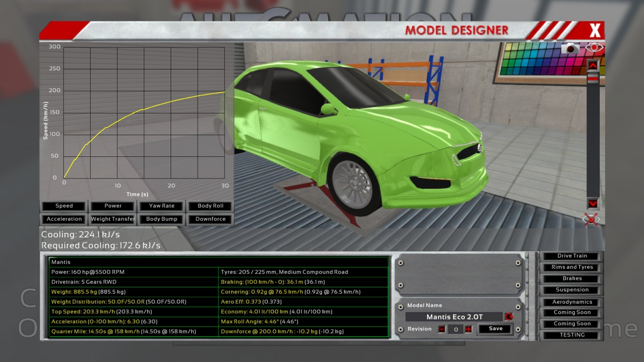Decrease revision with the minus button
The width and height of the screenshot is (644, 362).
click(x=442, y=329)
